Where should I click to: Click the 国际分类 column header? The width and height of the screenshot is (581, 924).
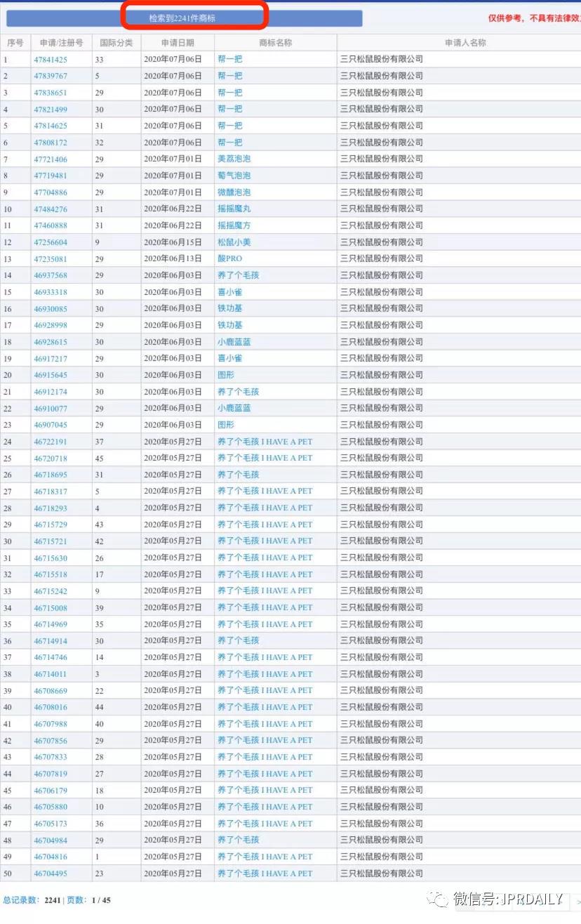pos(116,43)
